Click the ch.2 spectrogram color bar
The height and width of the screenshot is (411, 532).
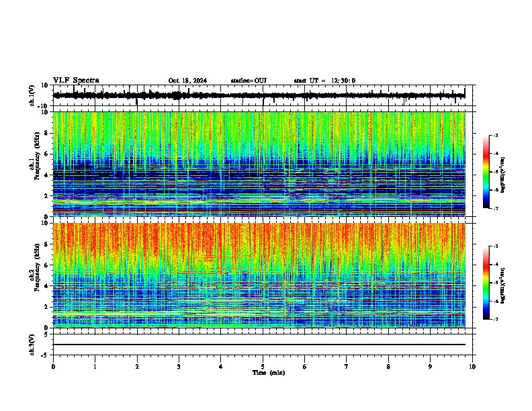[486, 283]
